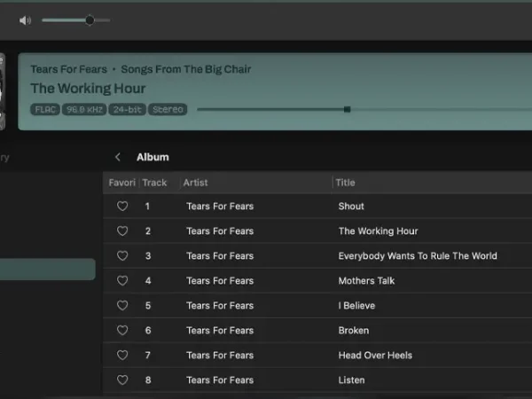Click track number 7 cell

pyautogui.click(x=147, y=356)
